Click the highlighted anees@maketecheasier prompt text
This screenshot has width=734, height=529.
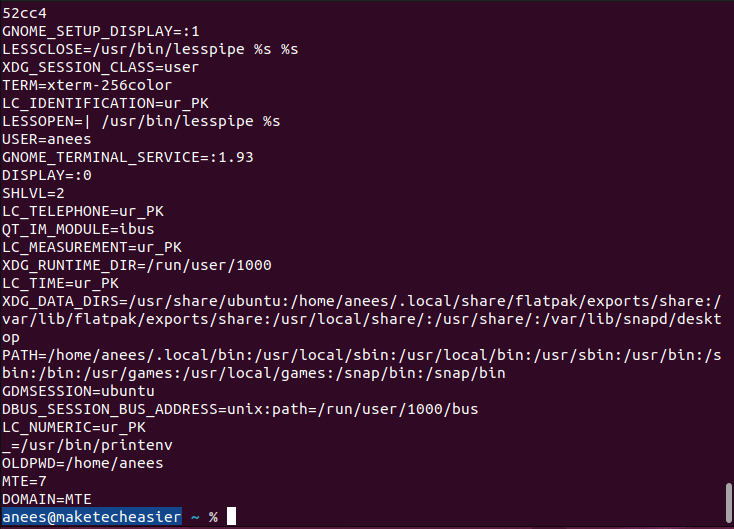91,517
